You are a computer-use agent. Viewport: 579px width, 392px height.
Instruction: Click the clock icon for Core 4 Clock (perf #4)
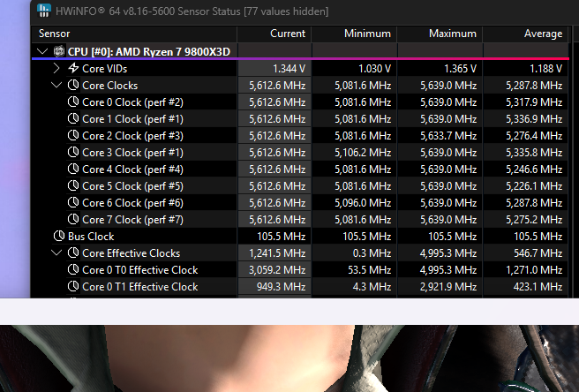point(73,170)
